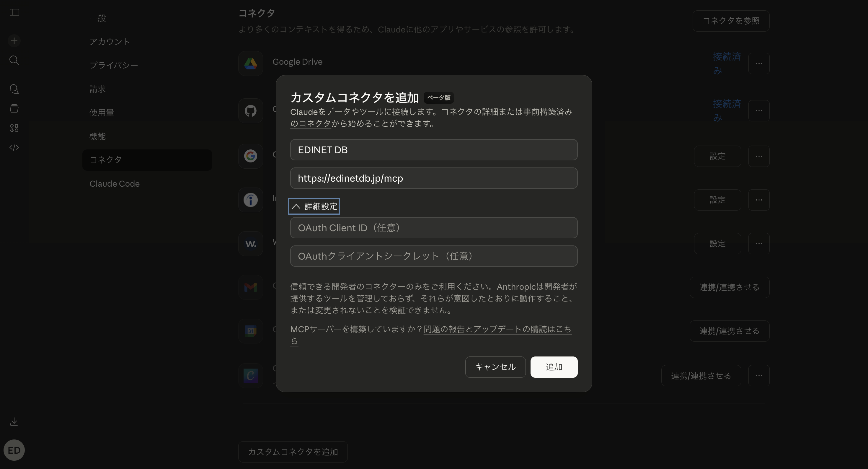This screenshot has height=469, width=868.
Task: Click 追加 to add the custom connector
Action: [x=554, y=367]
